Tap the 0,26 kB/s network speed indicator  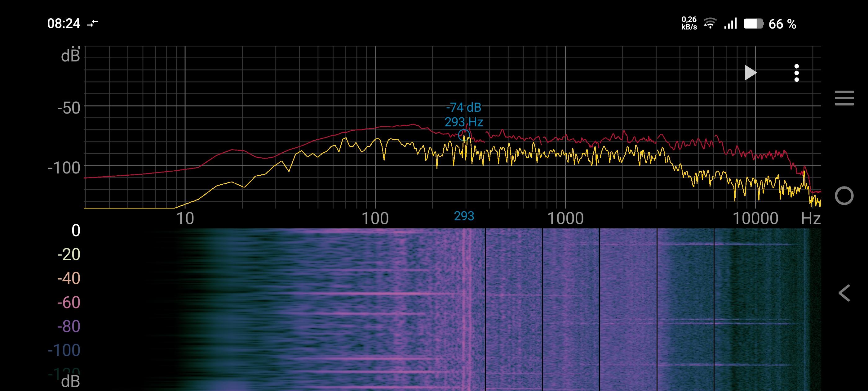pos(689,23)
